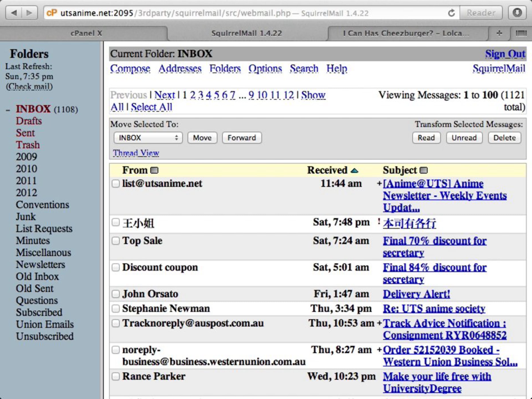Image resolution: width=532 pixels, height=399 pixels.
Task: Switch to I Can Has Cheezburger tab
Action: (x=405, y=33)
